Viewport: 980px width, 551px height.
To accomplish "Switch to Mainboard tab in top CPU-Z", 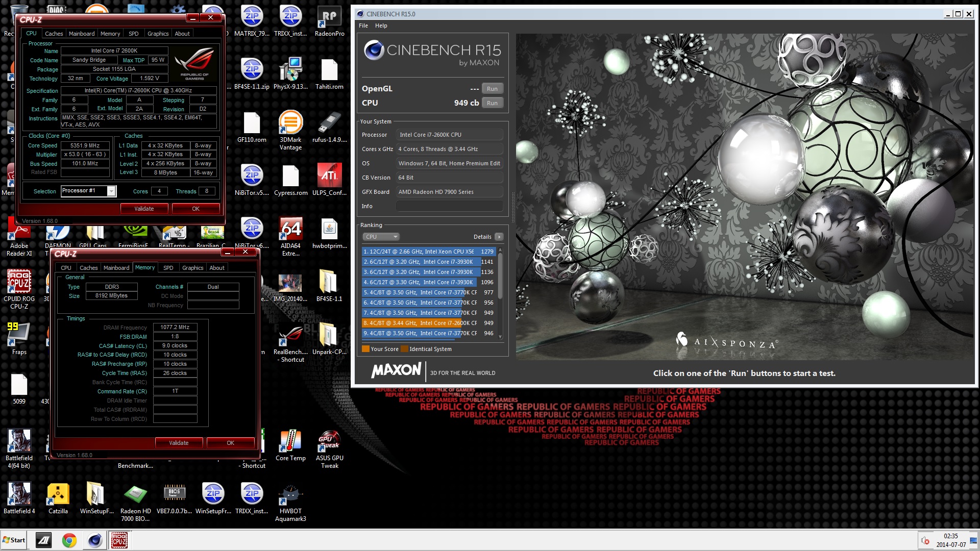I will [x=82, y=34].
